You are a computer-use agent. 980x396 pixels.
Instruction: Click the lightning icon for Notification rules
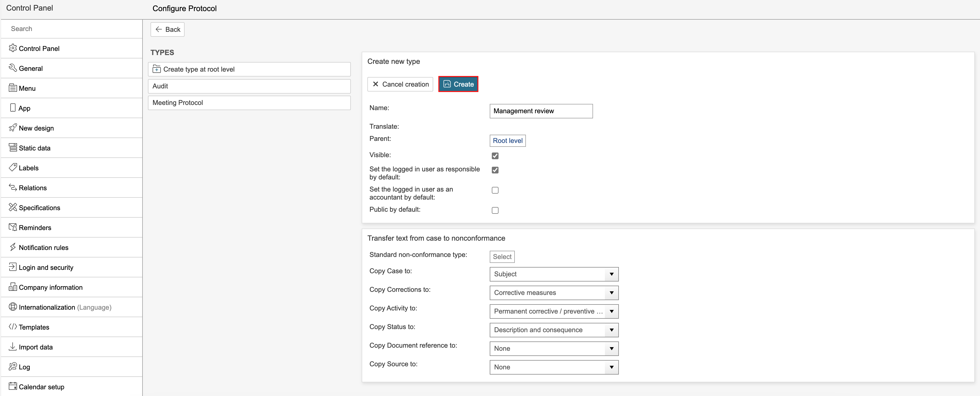tap(13, 247)
